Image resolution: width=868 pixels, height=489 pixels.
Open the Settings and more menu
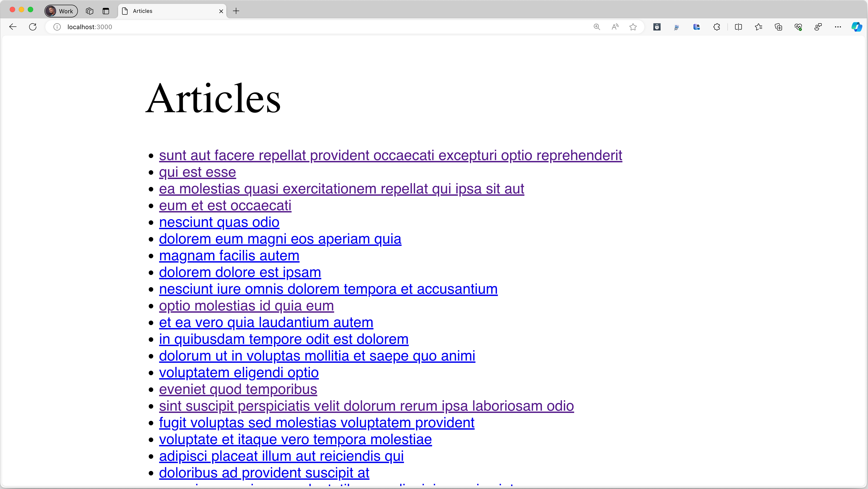coord(838,27)
